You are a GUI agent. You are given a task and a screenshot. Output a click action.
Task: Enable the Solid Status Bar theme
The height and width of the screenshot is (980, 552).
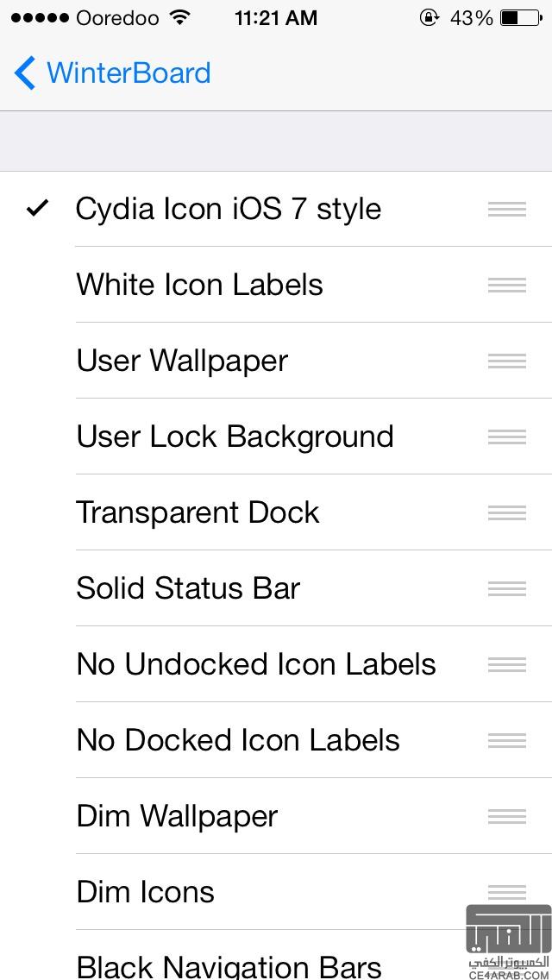(188, 588)
